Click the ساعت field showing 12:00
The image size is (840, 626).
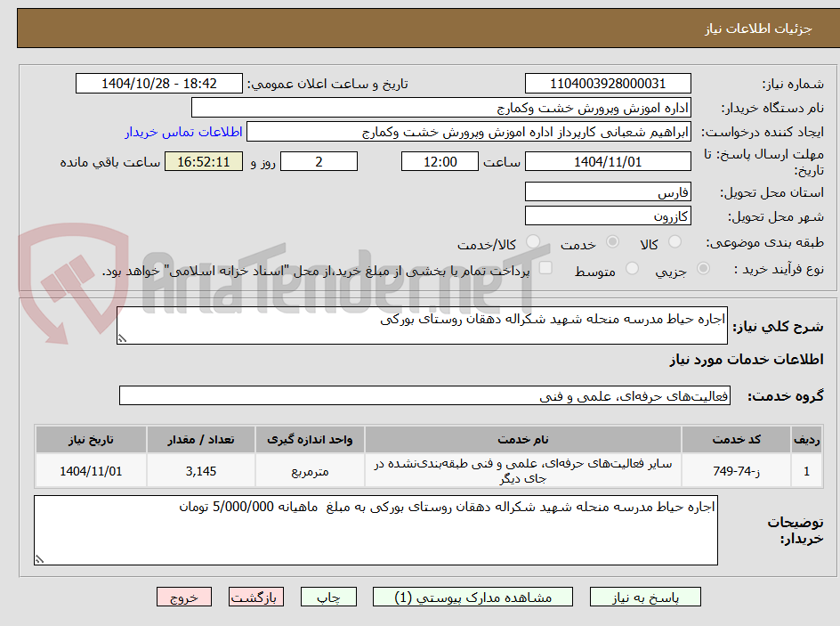[440, 161]
